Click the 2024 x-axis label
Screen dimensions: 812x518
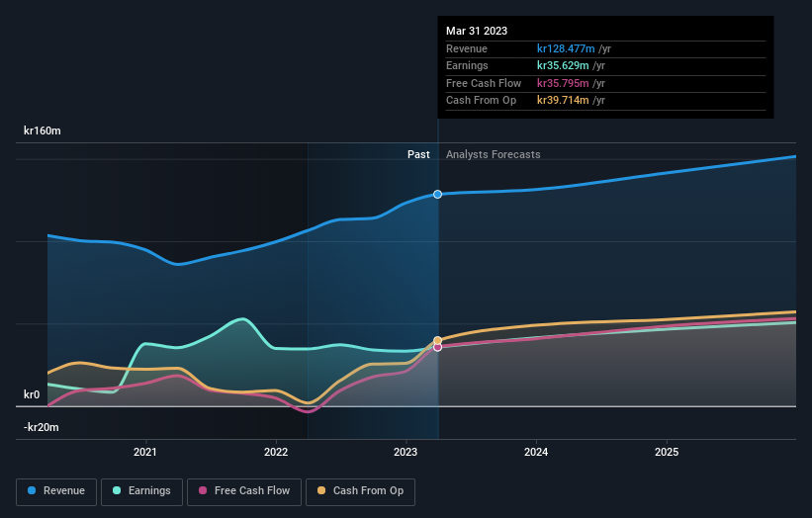pyautogui.click(x=536, y=452)
